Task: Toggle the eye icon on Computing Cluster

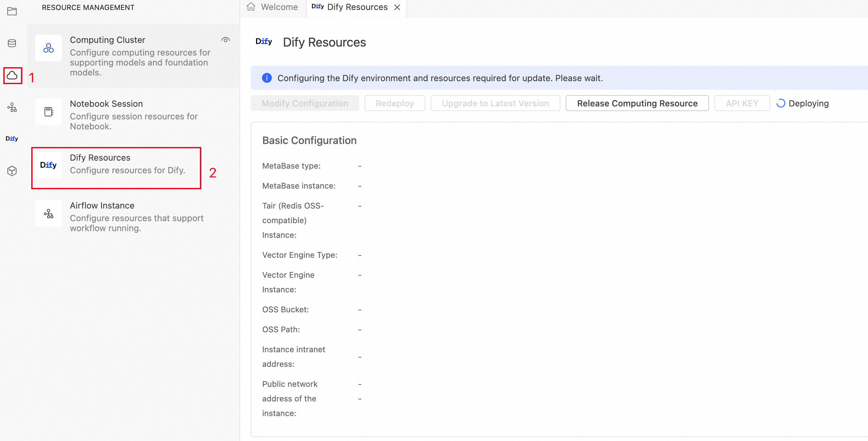Action: [x=225, y=40]
